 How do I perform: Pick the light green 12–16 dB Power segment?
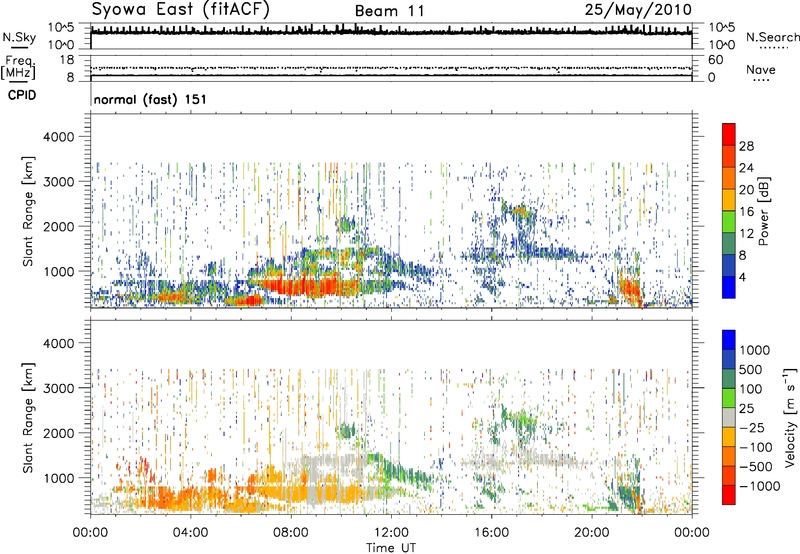(729, 222)
